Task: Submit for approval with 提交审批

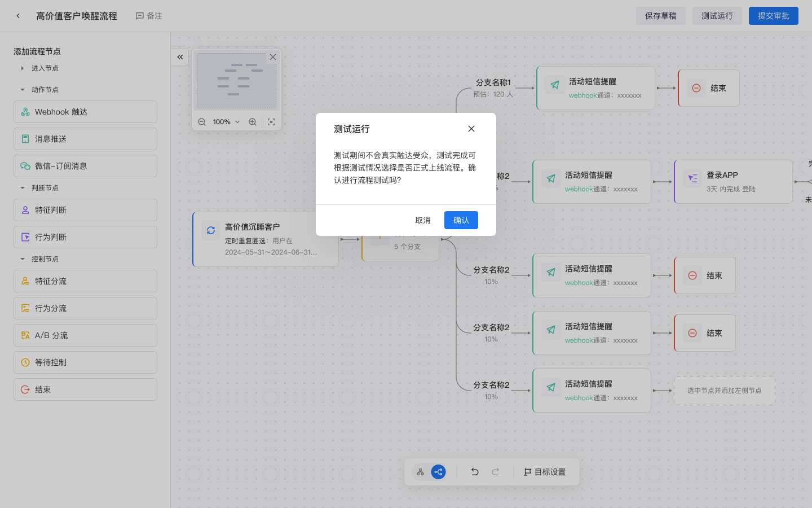Action: pos(774,16)
